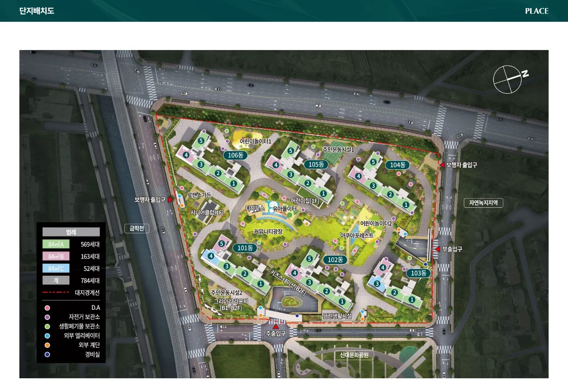Select the 101동 building label
This screenshot has width=568, height=392.
click(x=245, y=248)
